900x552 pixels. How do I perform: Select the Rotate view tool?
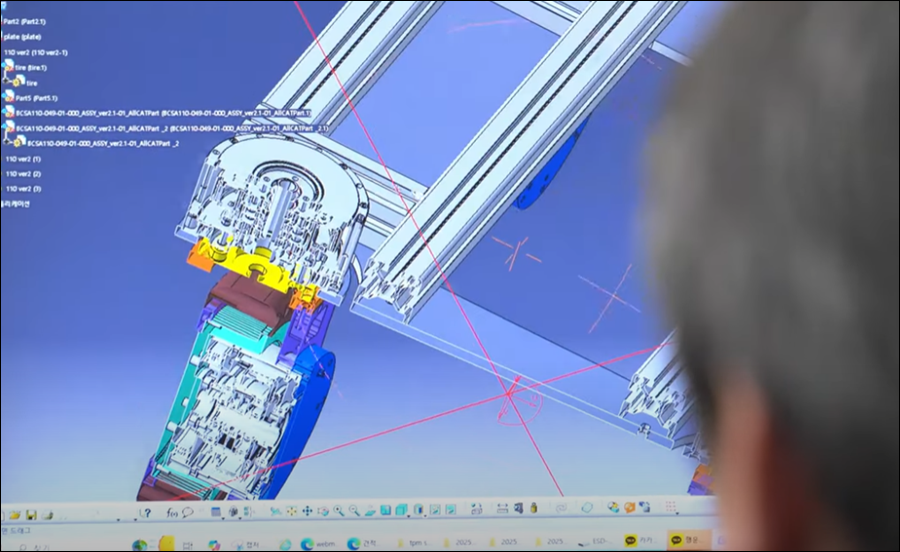(323, 511)
